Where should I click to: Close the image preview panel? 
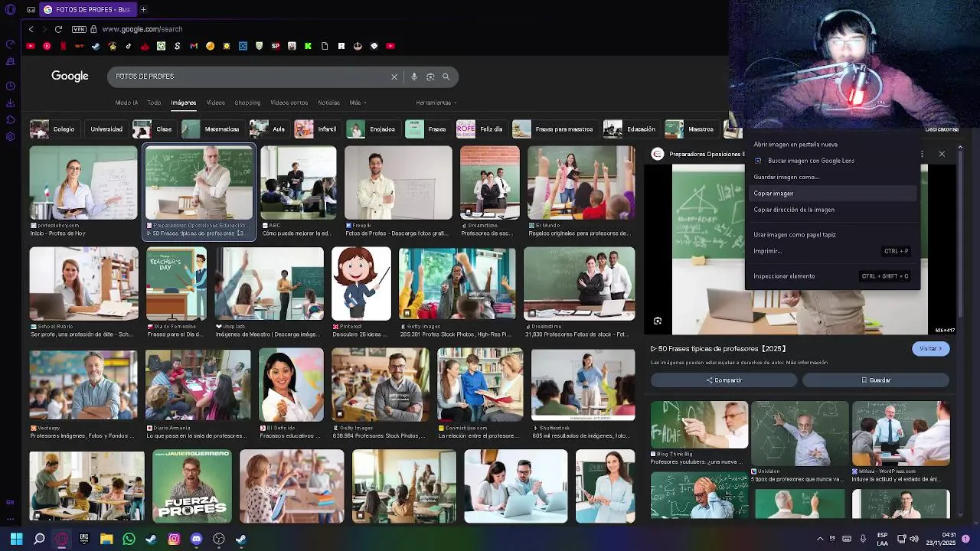942,154
